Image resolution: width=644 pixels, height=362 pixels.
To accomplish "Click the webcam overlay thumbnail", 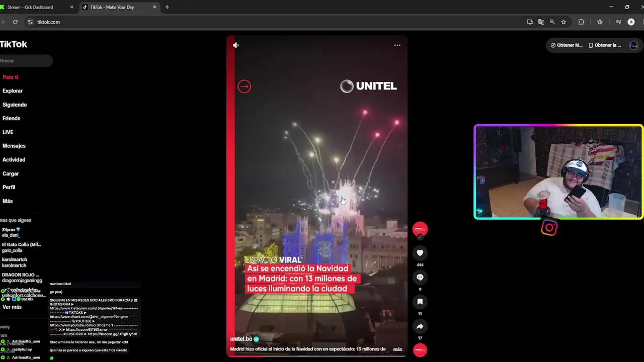I will 558,172.
